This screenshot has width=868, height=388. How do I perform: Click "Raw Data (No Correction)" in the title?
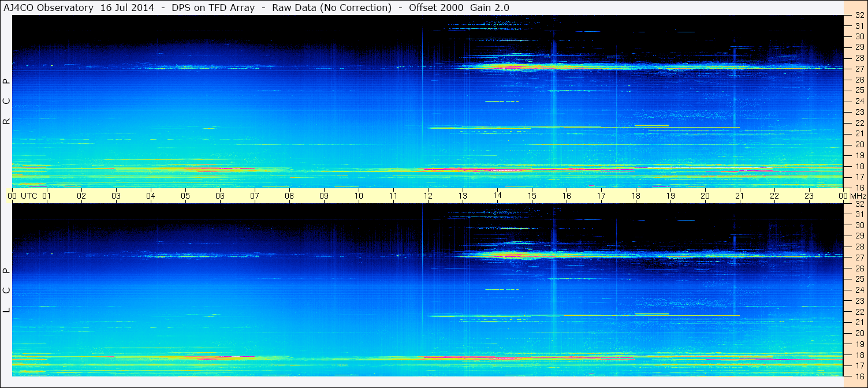(x=333, y=7)
